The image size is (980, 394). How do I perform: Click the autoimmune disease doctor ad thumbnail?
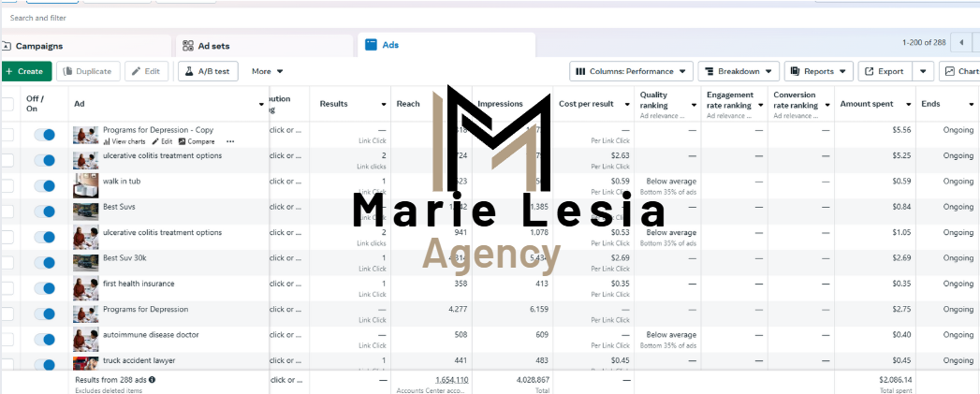85,340
